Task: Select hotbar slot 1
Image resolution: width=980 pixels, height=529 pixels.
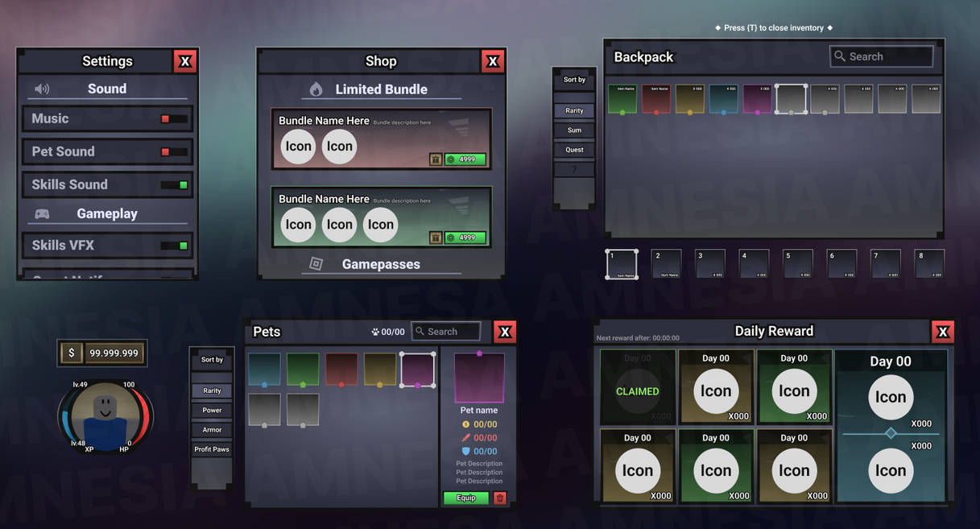Action: coord(622,264)
